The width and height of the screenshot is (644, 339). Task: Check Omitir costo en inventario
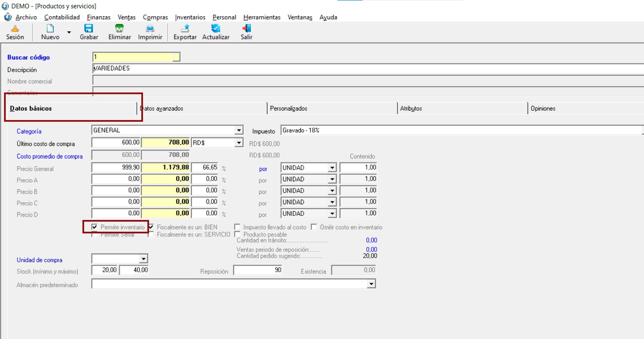coord(314,227)
